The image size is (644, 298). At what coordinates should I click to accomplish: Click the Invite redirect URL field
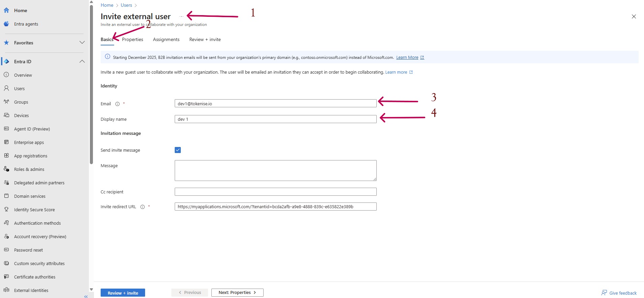(x=276, y=207)
